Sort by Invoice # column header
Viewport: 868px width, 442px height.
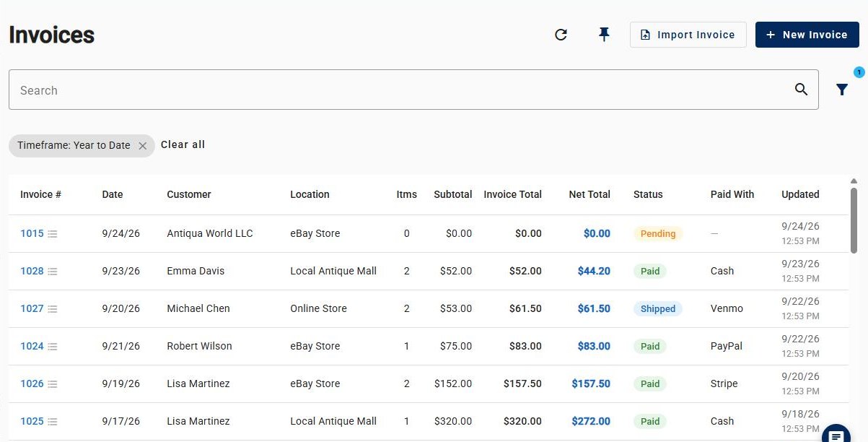click(x=40, y=194)
